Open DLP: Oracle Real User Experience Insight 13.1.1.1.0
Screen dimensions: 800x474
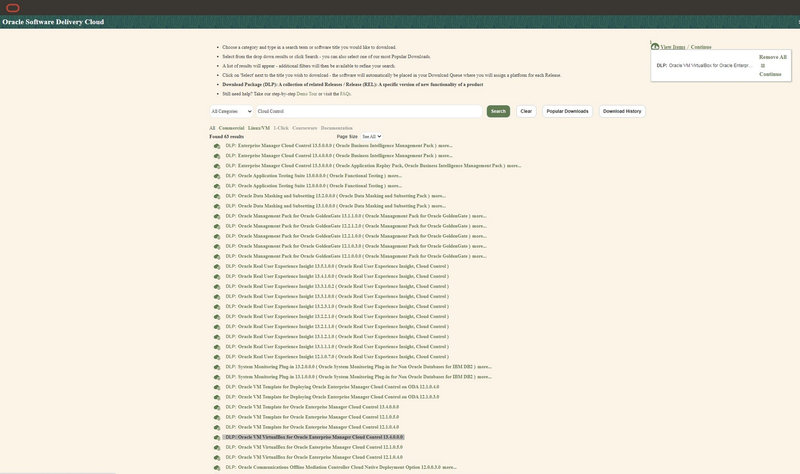337,346
